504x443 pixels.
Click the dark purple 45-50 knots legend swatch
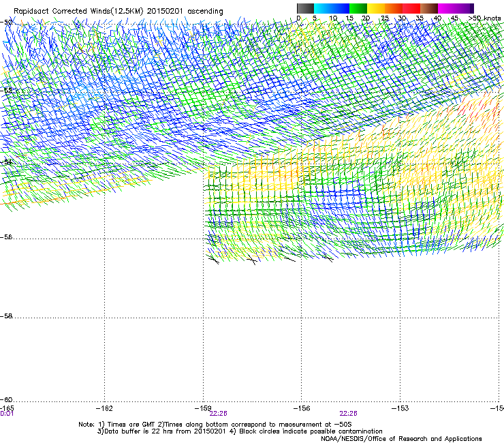[464, 8]
